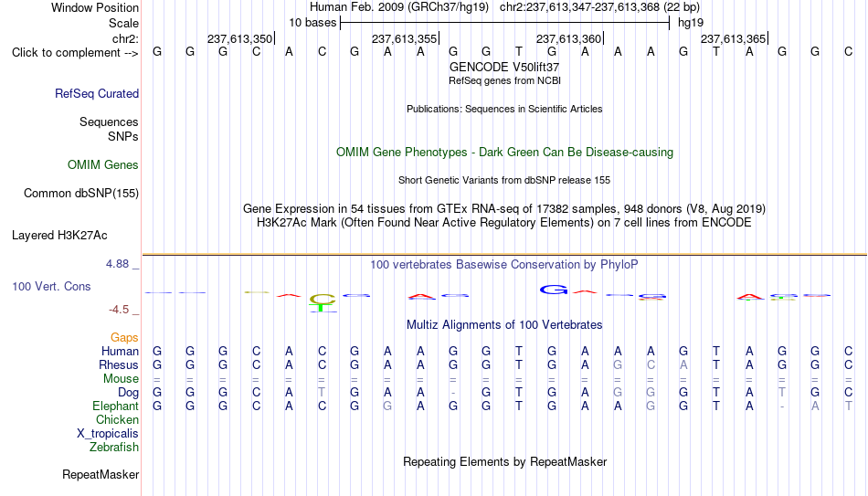
Task: Click the 4.88 PhyloP upper axis value
Action: click(117, 264)
